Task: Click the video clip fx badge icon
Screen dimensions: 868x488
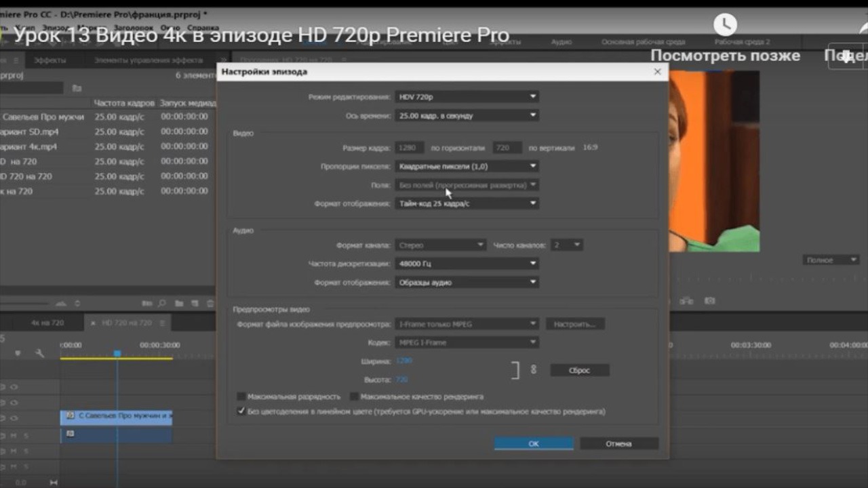Action: [x=70, y=415]
